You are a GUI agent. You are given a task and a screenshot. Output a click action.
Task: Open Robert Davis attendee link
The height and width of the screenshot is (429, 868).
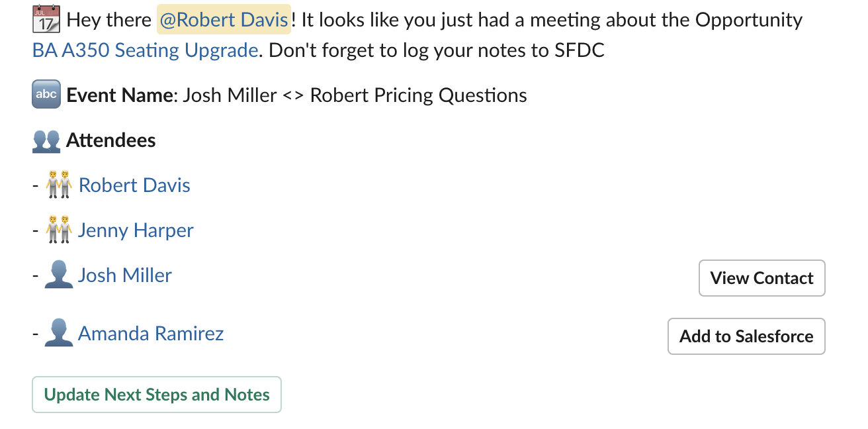point(134,185)
